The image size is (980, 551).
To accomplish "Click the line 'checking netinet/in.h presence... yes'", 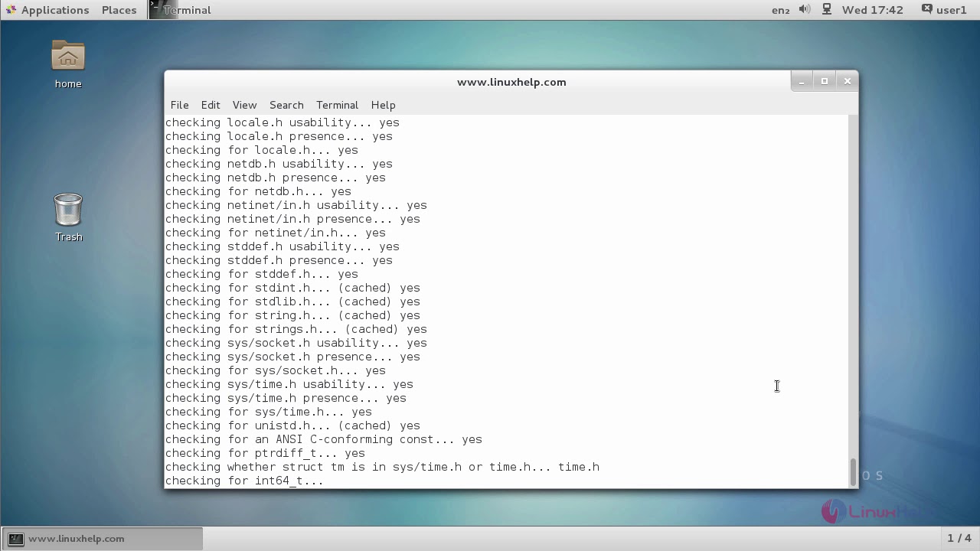I will click(292, 219).
